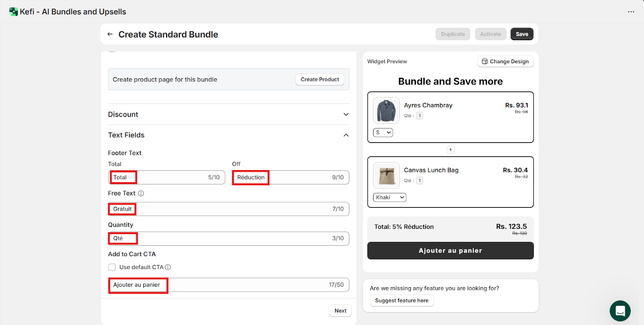This screenshot has height=325, width=644.
Task: Click Next to proceed
Action: [340, 311]
